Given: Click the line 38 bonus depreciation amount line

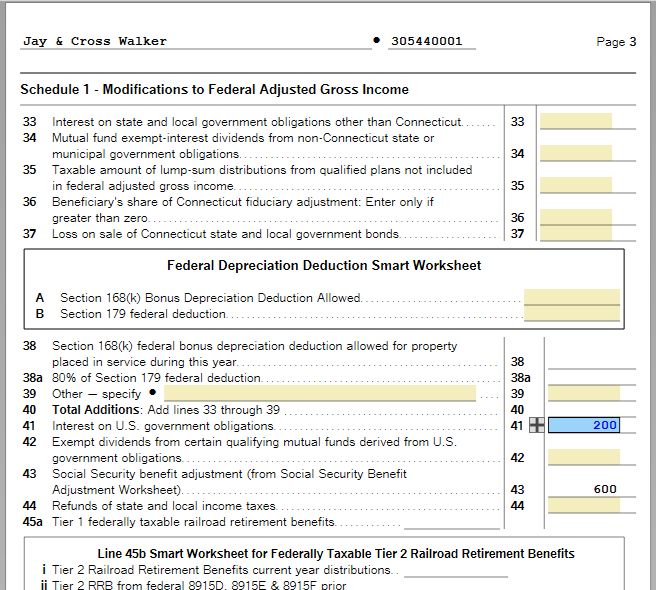Looking at the screenshot, I should [x=592, y=361].
